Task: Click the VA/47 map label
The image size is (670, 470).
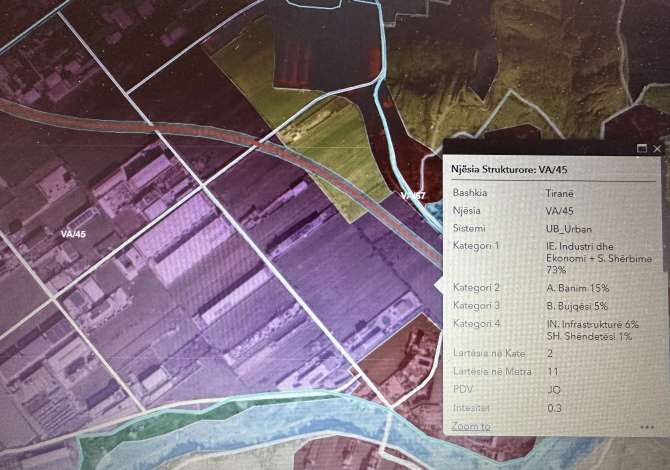Action: 413,195
